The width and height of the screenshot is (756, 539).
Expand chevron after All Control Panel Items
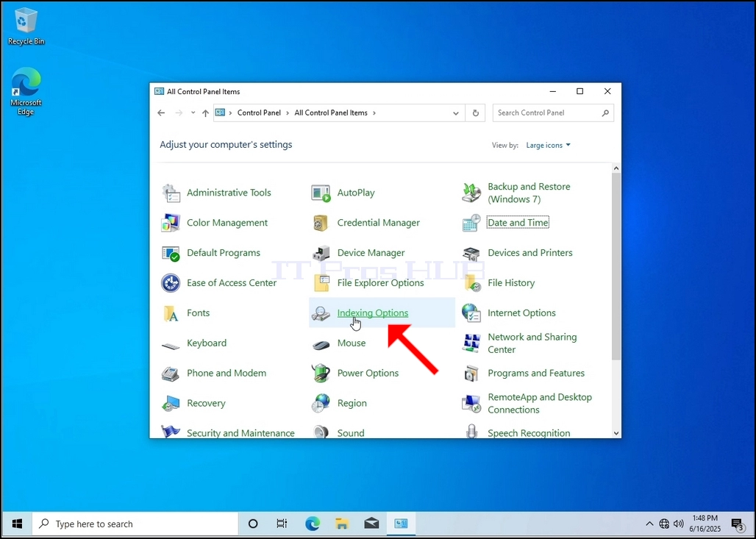coord(374,113)
